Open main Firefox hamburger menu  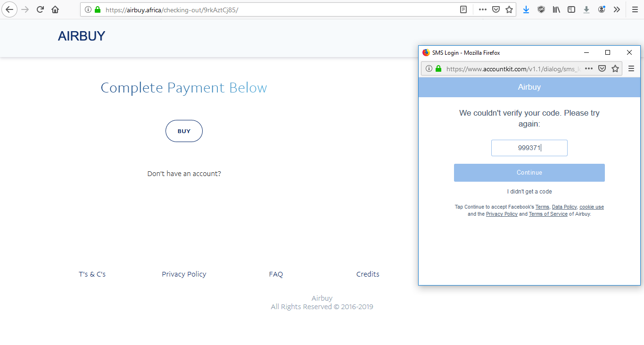[635, 9]
